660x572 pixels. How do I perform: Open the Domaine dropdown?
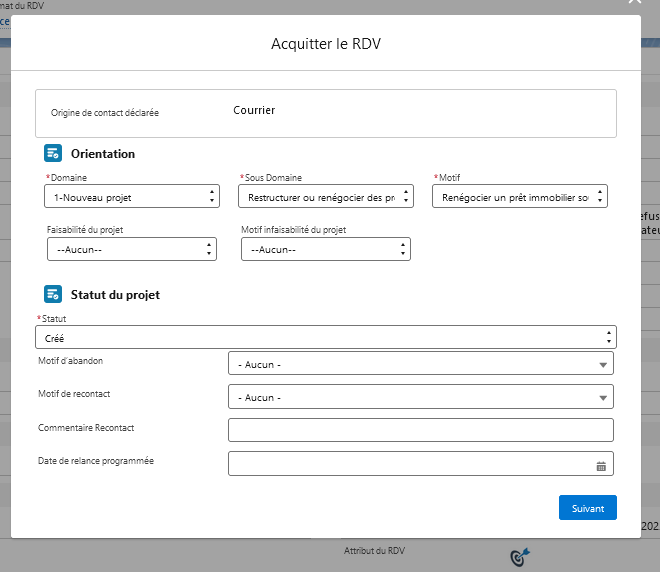(131, 197)
